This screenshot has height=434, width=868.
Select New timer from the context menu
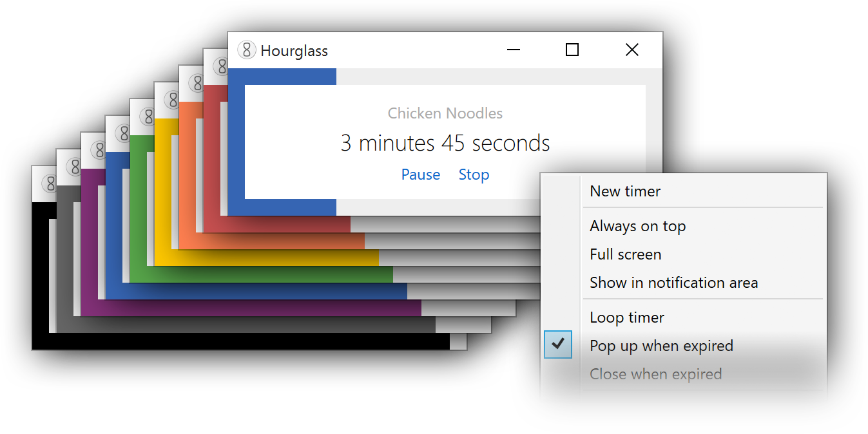624,191
